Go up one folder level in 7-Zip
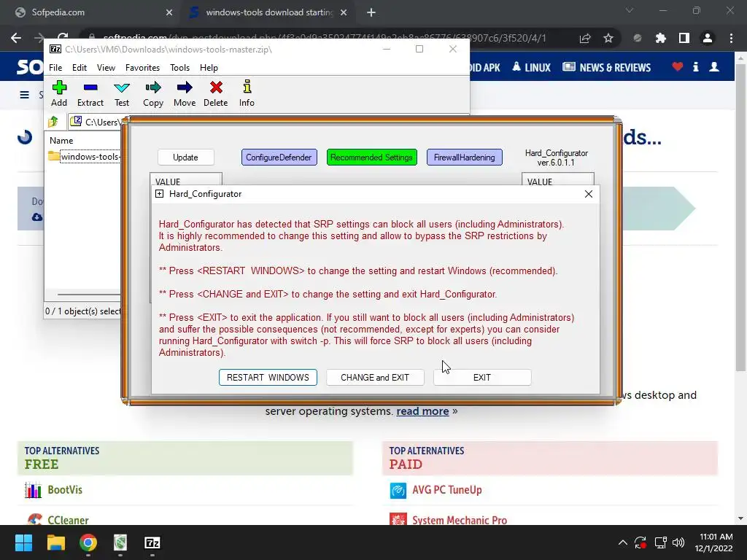 pos(53,122)
